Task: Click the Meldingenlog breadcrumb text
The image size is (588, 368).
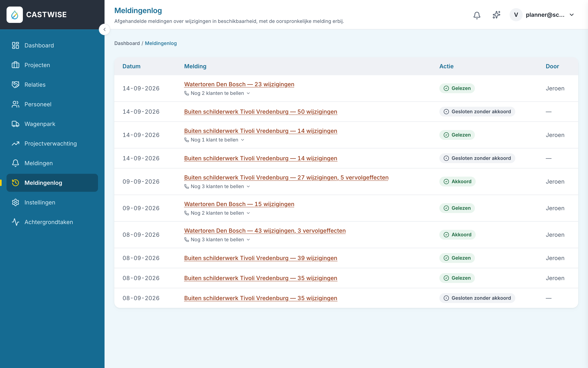Action: pos(161,43)
